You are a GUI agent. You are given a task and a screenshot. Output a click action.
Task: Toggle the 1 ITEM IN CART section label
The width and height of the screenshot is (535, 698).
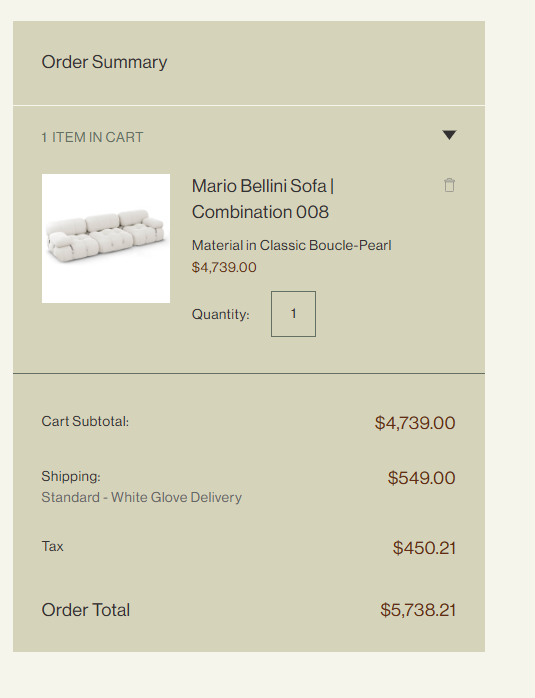point(93,137)
